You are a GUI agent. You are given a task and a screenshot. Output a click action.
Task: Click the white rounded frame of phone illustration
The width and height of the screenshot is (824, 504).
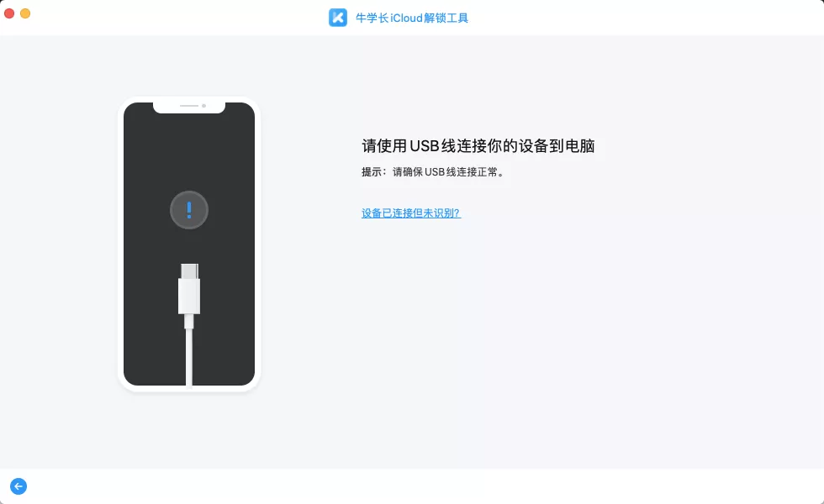(121, 244)
